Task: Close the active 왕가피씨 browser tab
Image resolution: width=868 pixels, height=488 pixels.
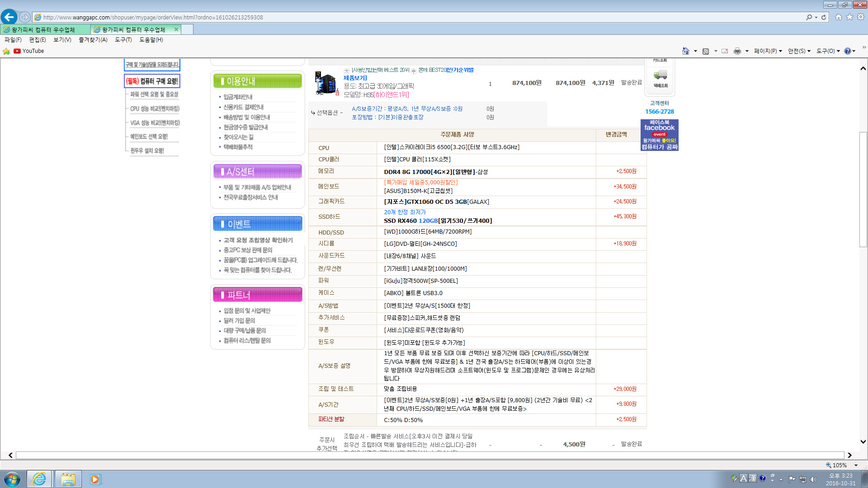Action: pyautogui.click(x=176, y=29)
